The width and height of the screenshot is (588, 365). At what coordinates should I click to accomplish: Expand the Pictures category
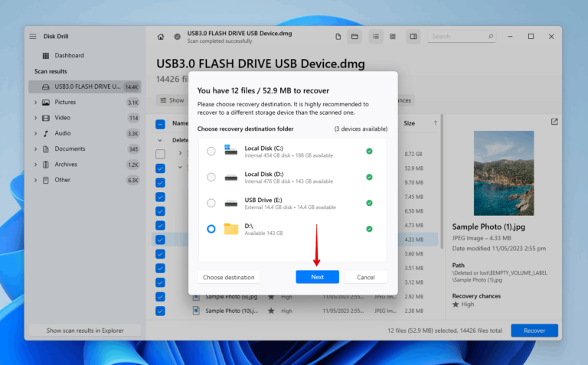tap(35, 102)
